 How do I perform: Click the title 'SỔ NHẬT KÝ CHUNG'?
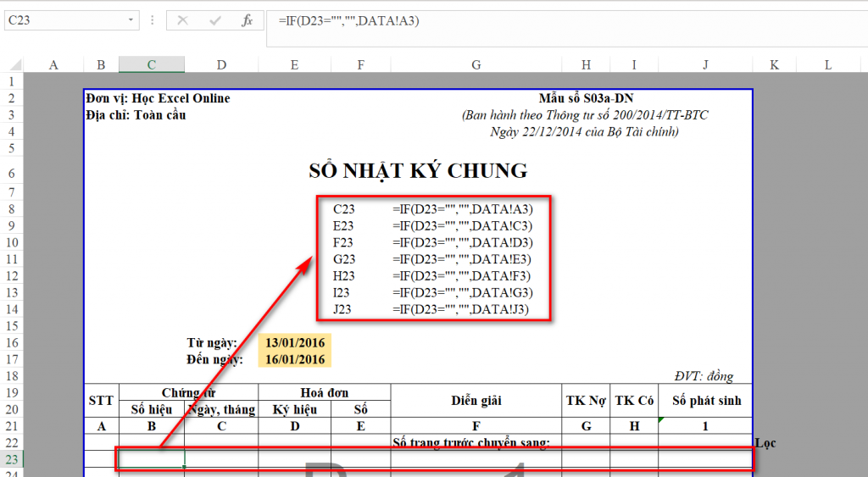[418, 171]
